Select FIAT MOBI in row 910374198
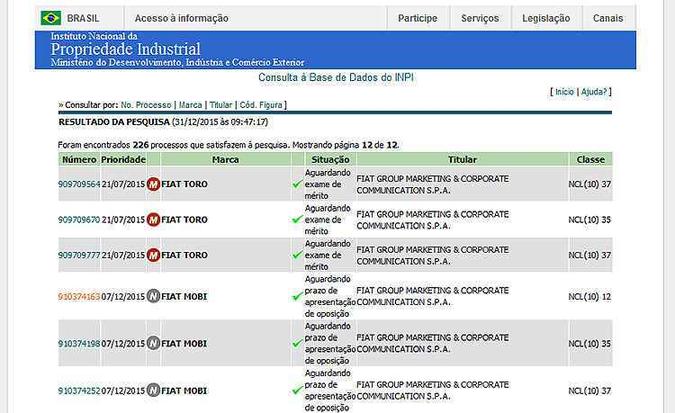 184,344
